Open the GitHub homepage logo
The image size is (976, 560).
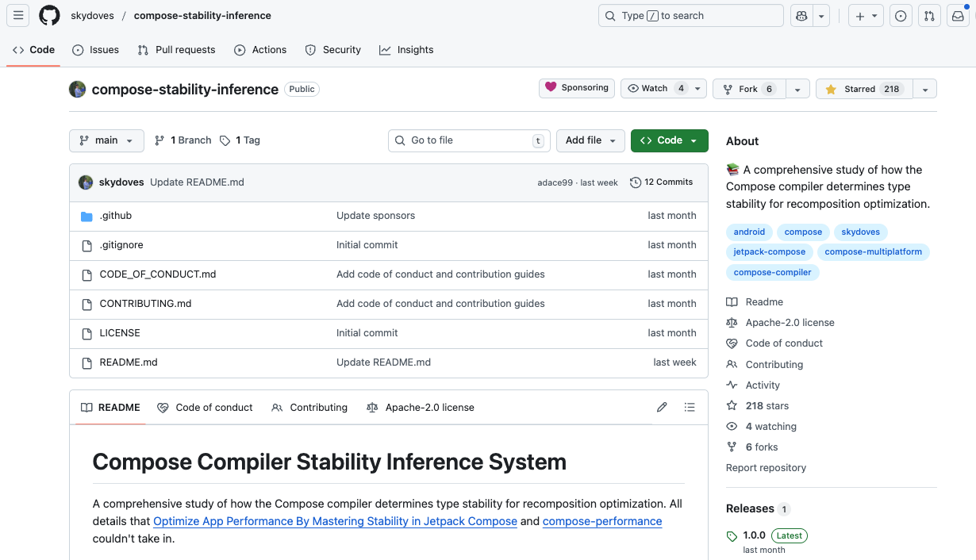[49, 16]
